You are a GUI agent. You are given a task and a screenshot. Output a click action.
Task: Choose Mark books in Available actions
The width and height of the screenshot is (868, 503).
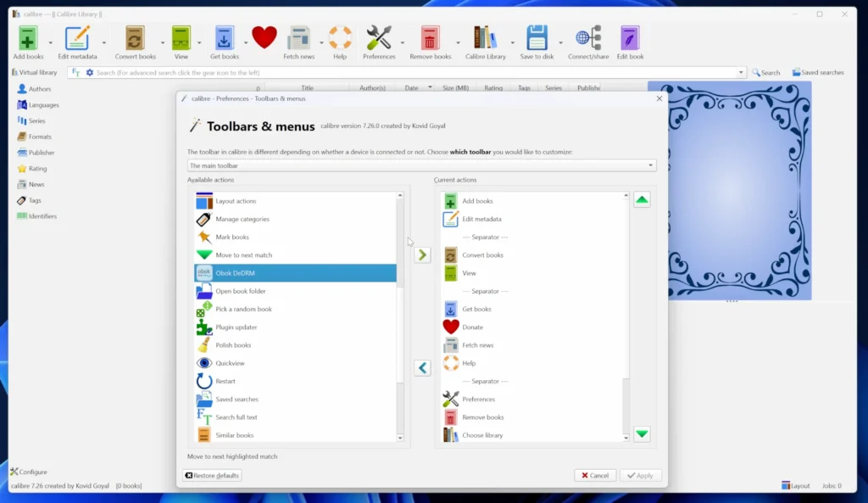(296, 238)
